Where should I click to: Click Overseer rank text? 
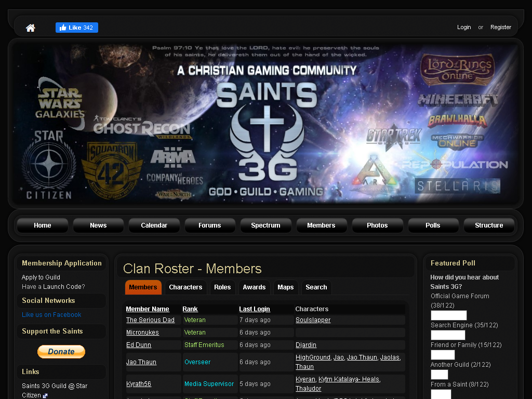(197, 362)
